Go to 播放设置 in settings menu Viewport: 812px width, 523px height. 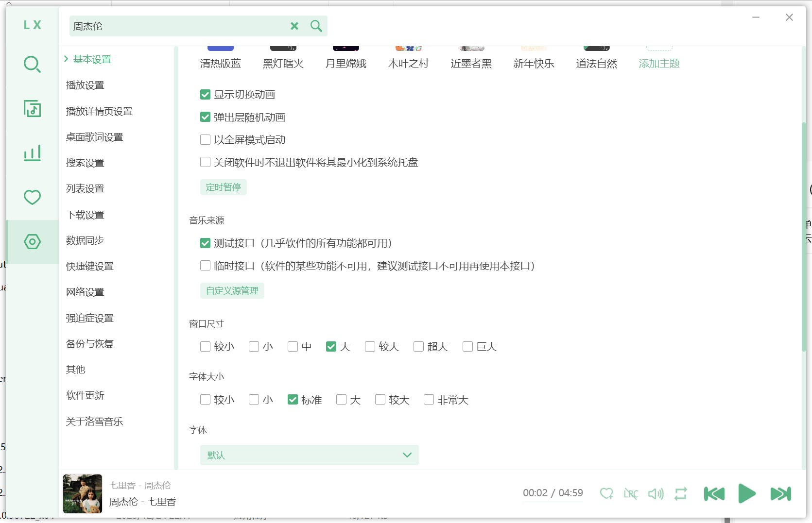85,85
